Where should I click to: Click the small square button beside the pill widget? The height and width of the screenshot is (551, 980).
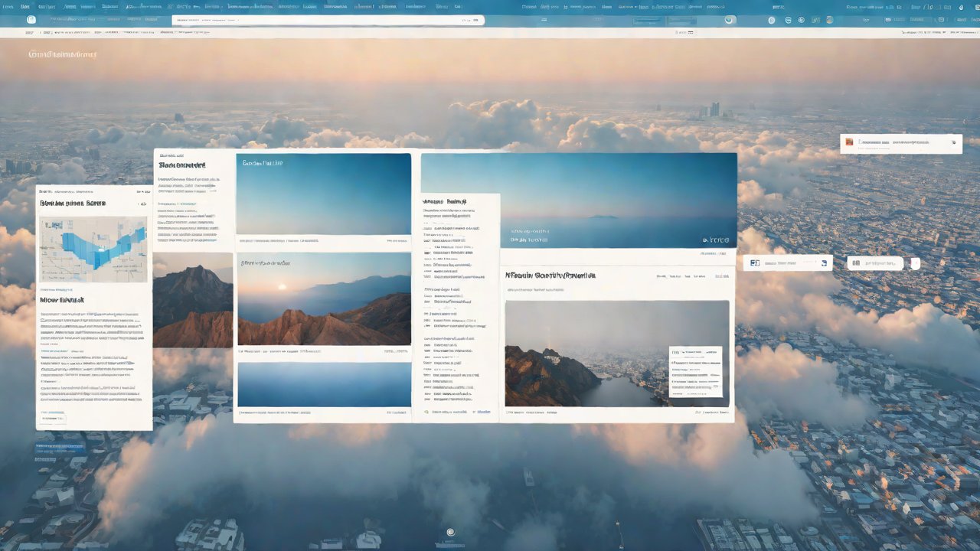(915, 263)
